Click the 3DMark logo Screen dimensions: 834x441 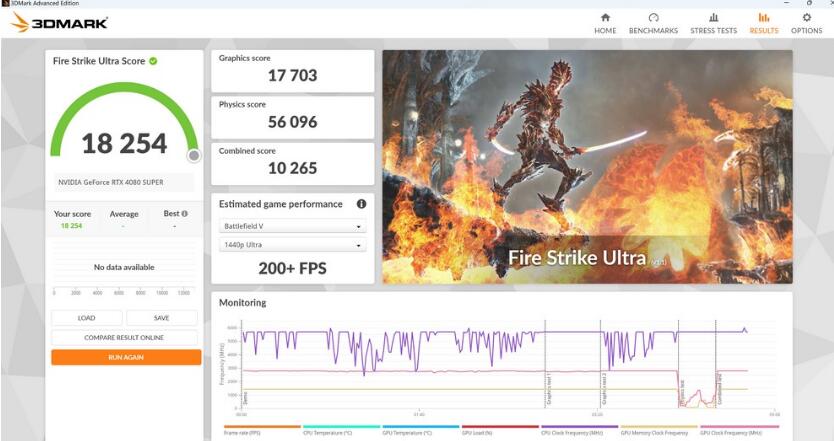[60, 23]
